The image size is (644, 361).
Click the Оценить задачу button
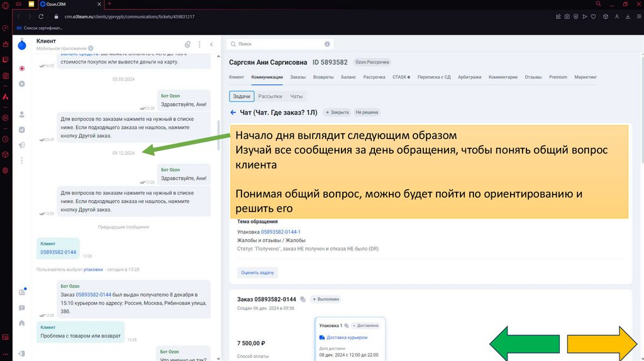(x=257, y=273)
